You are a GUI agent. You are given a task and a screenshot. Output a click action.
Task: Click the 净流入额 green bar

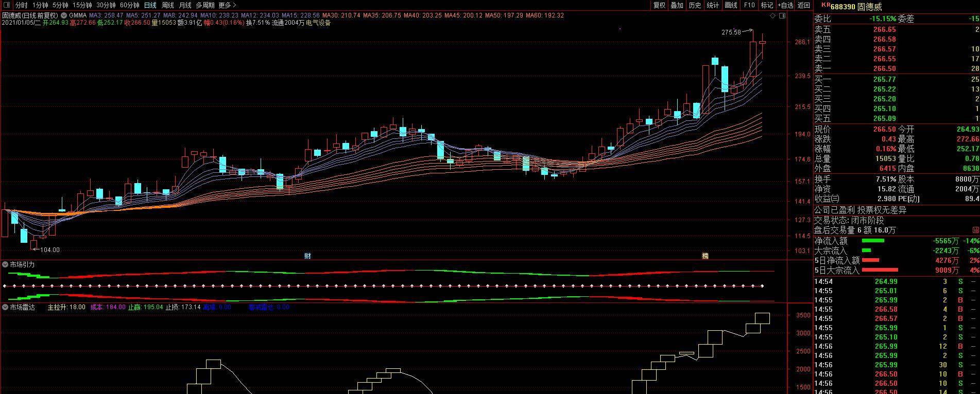[873, 240]
